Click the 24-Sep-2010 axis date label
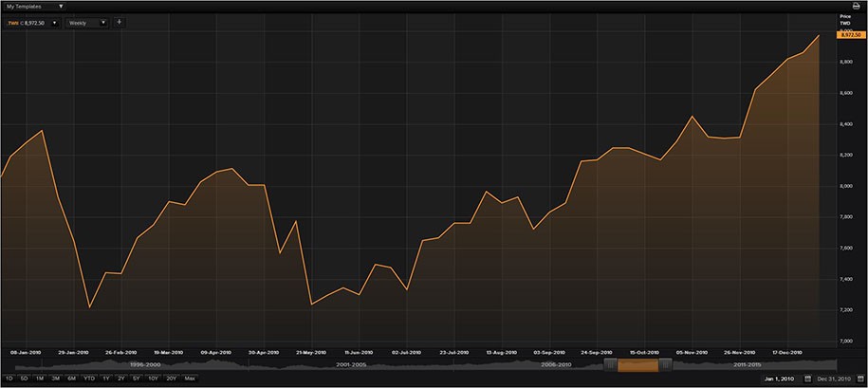The width and height of the screenshot is (868, 388). [x=597, y=352]
